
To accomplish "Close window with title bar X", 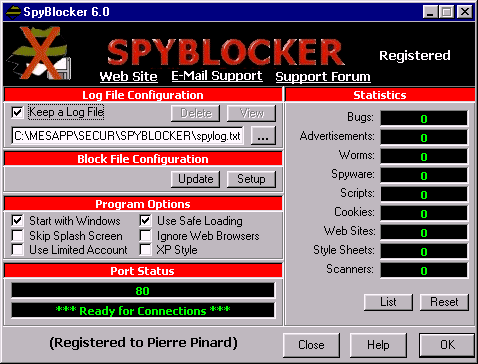I will click(464, 12).
